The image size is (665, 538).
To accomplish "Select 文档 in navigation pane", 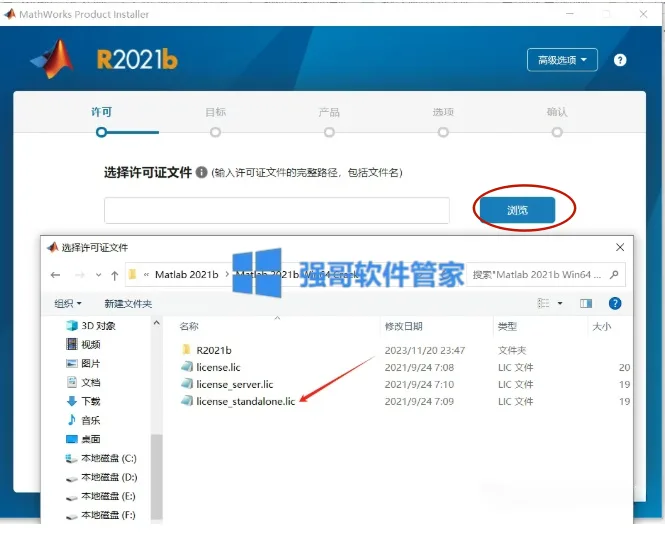I will pos(84,382).
